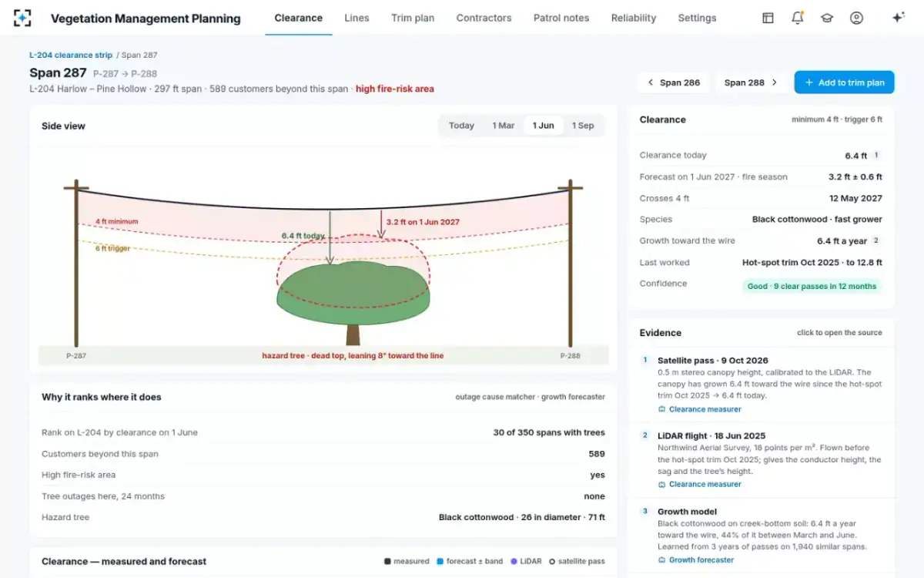
Task: Click 'Hot-spot trim Oct 2025' value
Action: coord(812,262)
